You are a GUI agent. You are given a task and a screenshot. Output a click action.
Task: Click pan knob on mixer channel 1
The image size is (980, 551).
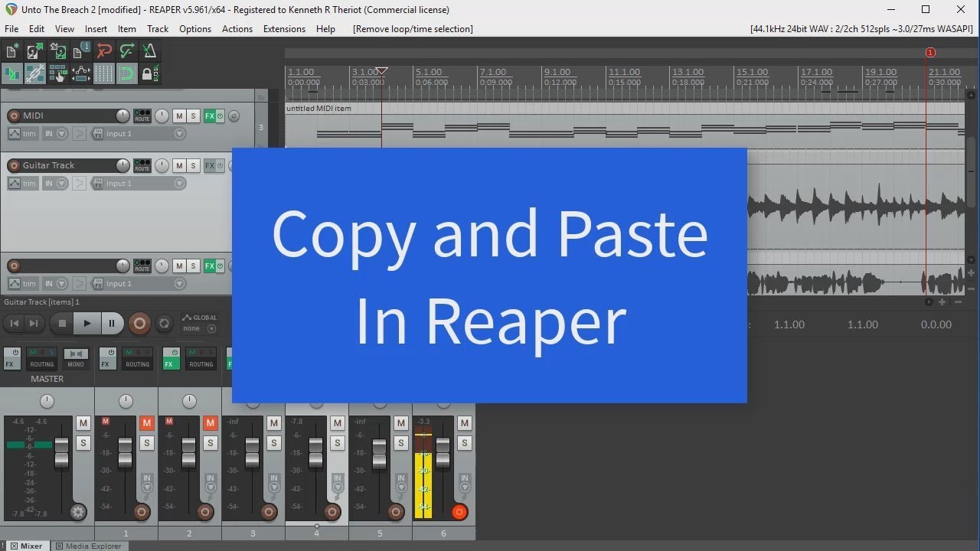pos(126,401)
